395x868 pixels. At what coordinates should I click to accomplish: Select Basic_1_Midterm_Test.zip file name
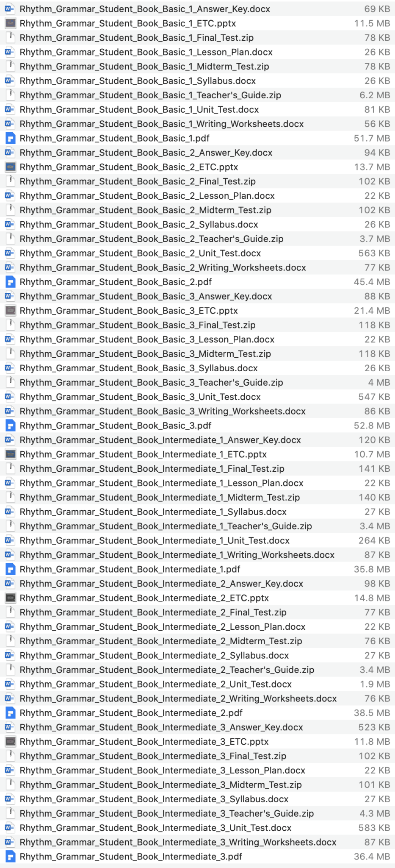coord(144,67)
